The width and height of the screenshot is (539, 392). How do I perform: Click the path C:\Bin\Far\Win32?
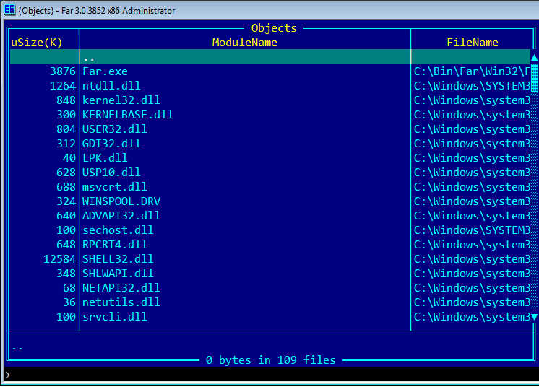(472, 71)
